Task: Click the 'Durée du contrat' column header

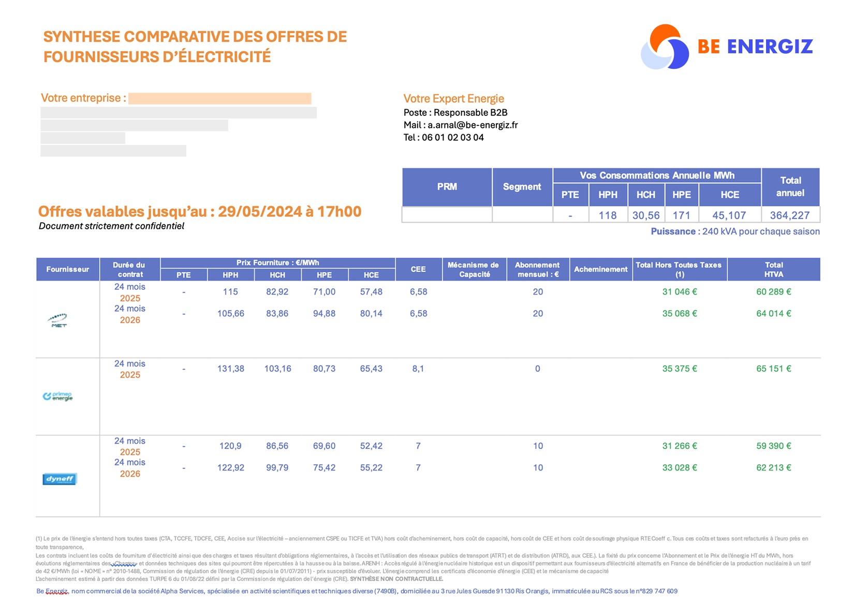Action: (130, 269)
